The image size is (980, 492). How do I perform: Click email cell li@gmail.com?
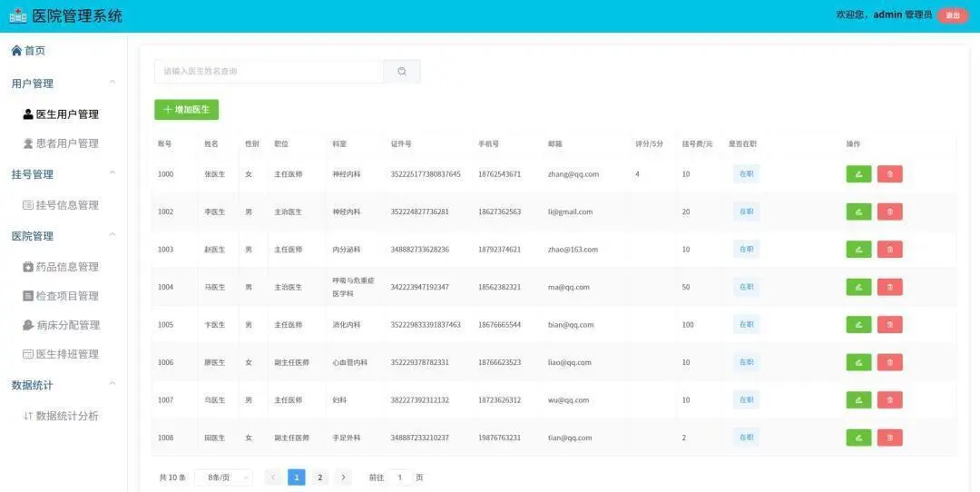coord(570,212)
